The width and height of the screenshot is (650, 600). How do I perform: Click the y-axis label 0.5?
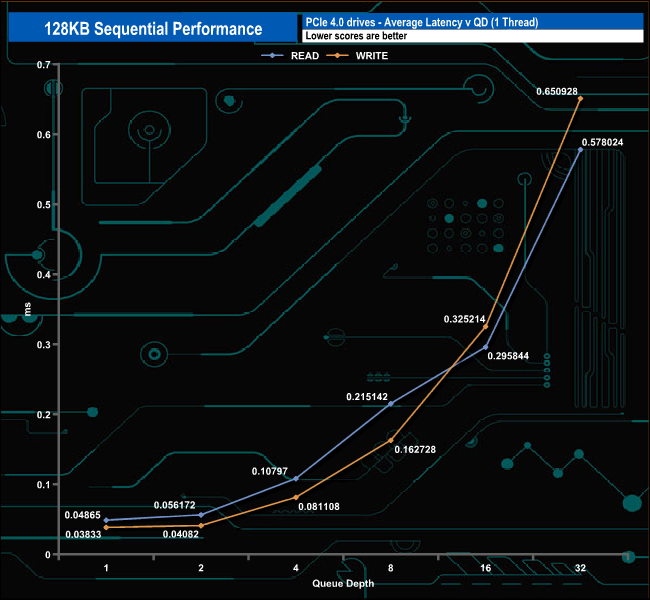coord(44,205)
